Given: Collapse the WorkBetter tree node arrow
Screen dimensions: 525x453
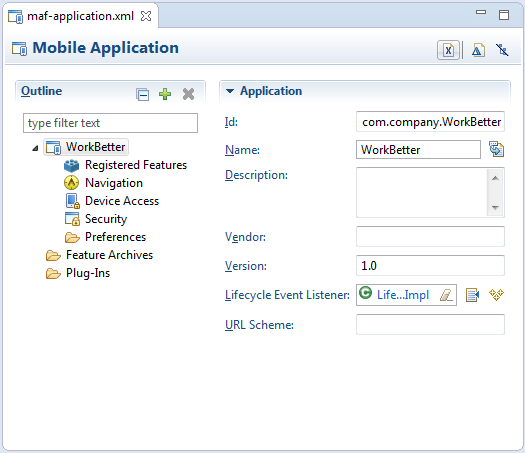Looking at the screenshot, I should 35,148.
